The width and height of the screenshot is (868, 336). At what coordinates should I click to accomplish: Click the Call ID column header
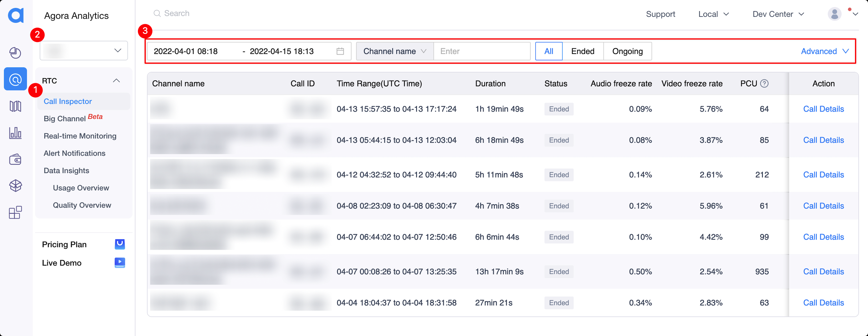(303, 84)
